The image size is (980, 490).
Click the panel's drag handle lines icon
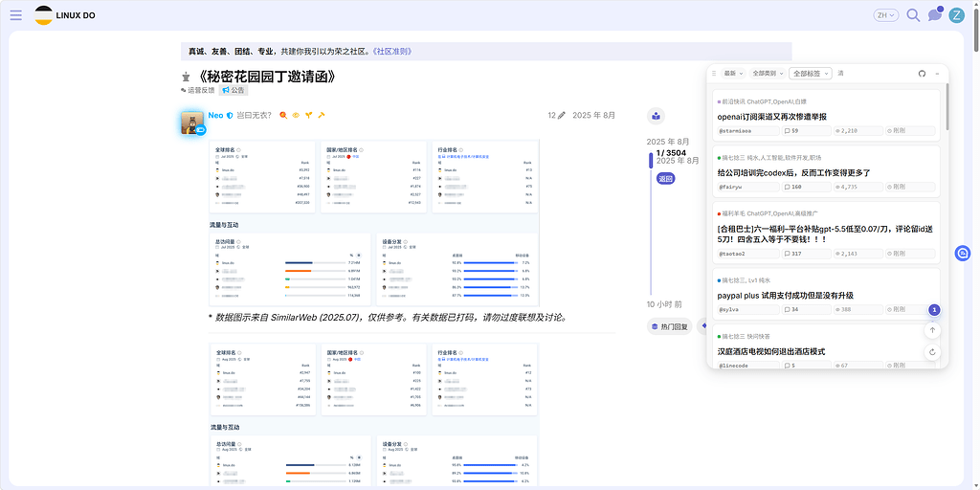click(x=714, y=73)
